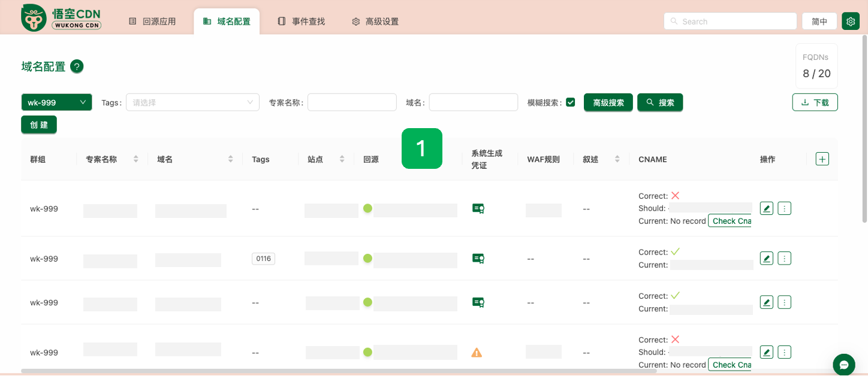This screenshot has height=376, width=868.
Task: Sort by the 专案名称 column
Action: click(135, 159)
